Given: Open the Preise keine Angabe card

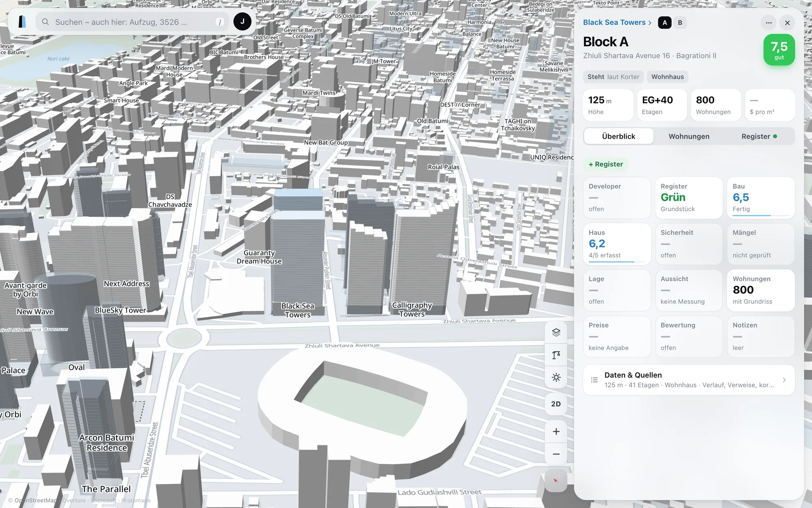Looking at the screenshot, I should [x=617, y=336].
